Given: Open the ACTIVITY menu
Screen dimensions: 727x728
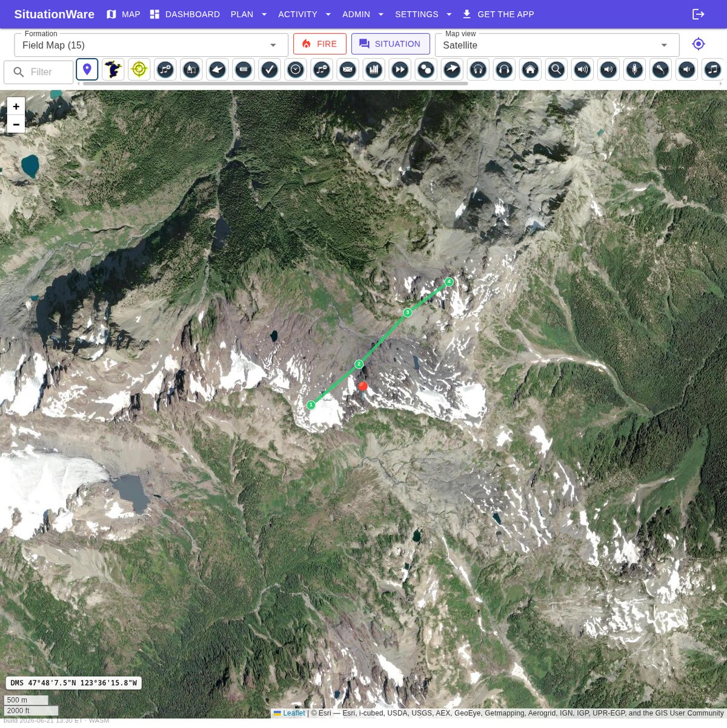Looking at the screenshot, I should (297, 14).
